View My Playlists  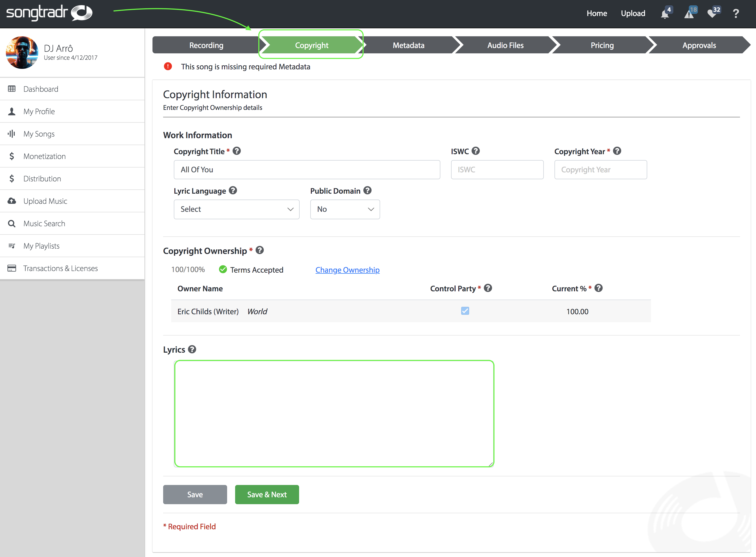tap(41, 245)
